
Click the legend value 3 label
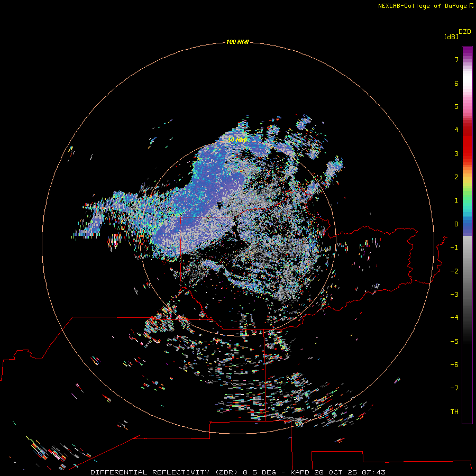click(456, 153)
